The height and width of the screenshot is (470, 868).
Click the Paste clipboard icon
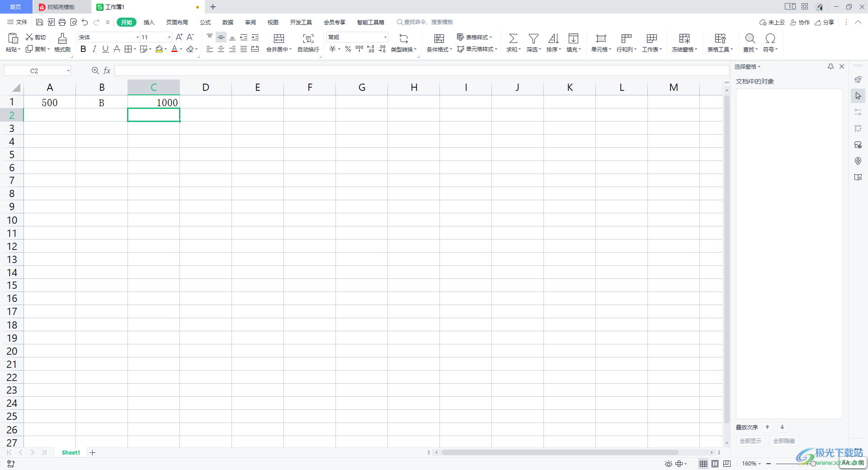click(x=13, y=38)
